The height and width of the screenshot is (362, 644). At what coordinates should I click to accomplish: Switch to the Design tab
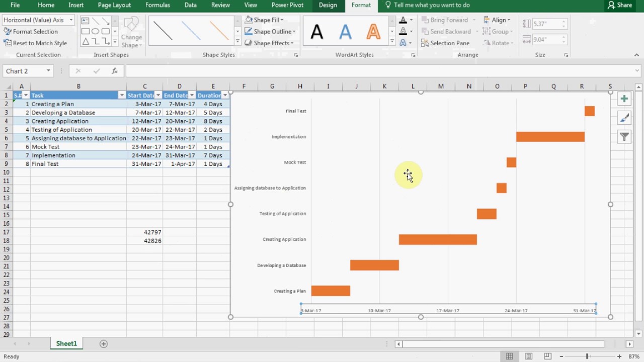pyautogui.click(x=328, y=5)
